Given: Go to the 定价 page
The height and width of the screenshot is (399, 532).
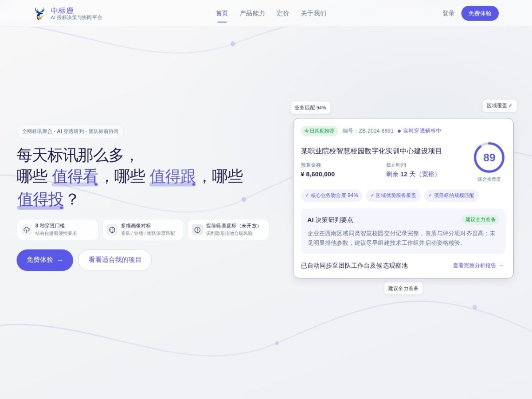Looking at the screenshot, I should tap(283, 13).
